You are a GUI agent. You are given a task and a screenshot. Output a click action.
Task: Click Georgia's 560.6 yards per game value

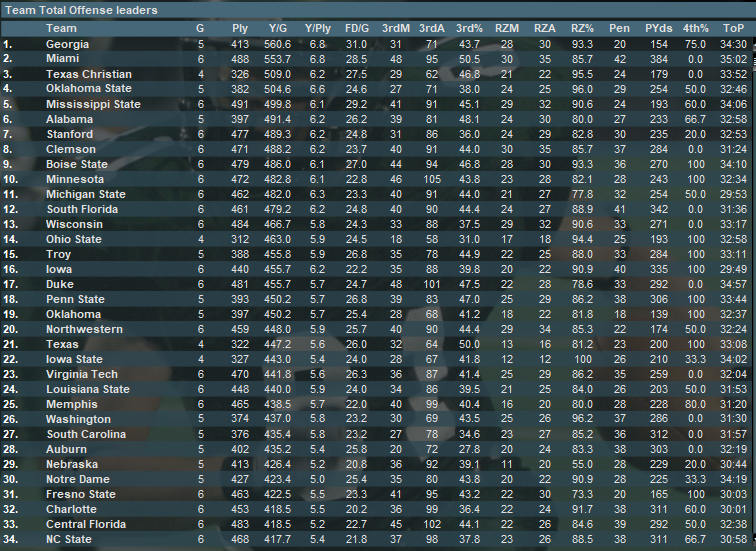[277, 44]
